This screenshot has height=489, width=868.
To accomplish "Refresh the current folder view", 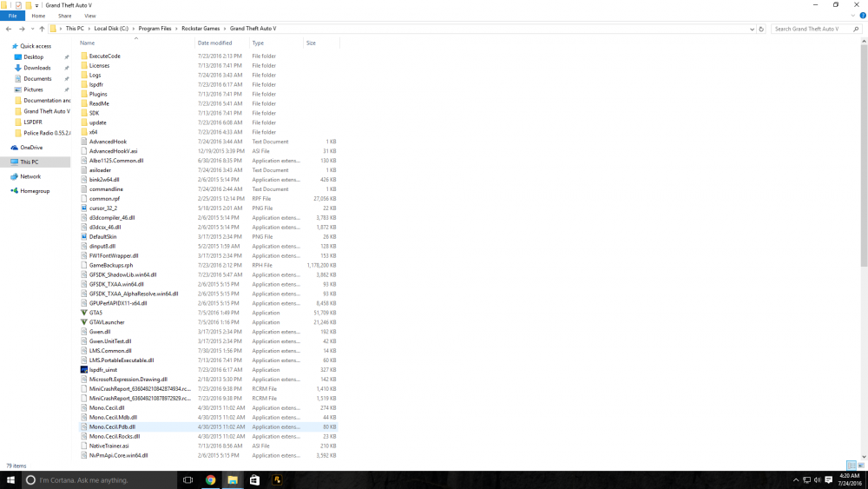I will click(x=761, y=29).
